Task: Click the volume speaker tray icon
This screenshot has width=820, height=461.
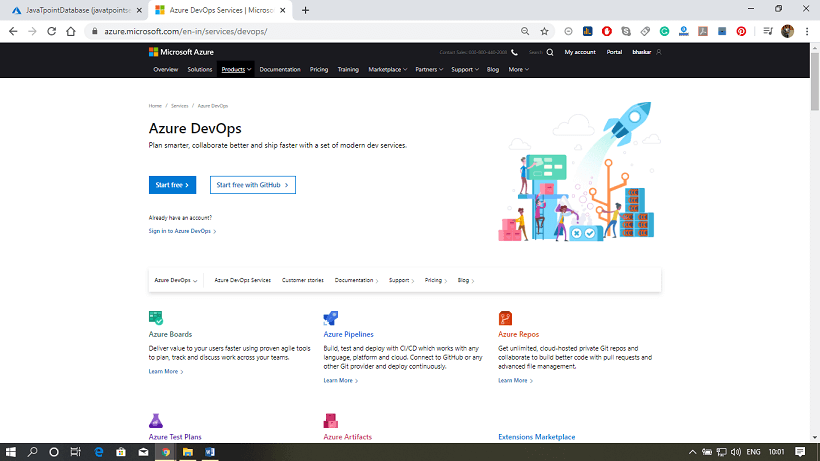Action: tap(736, 452)
